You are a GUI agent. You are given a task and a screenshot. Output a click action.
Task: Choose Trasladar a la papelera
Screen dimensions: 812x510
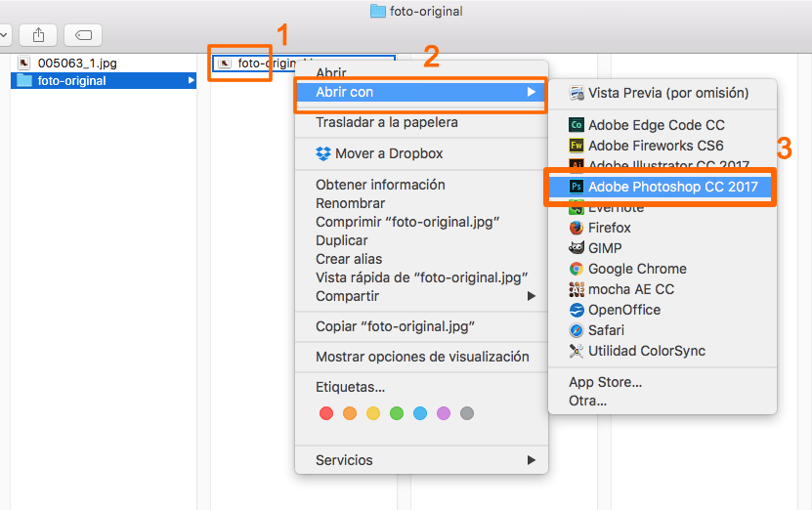pos(386,123)
